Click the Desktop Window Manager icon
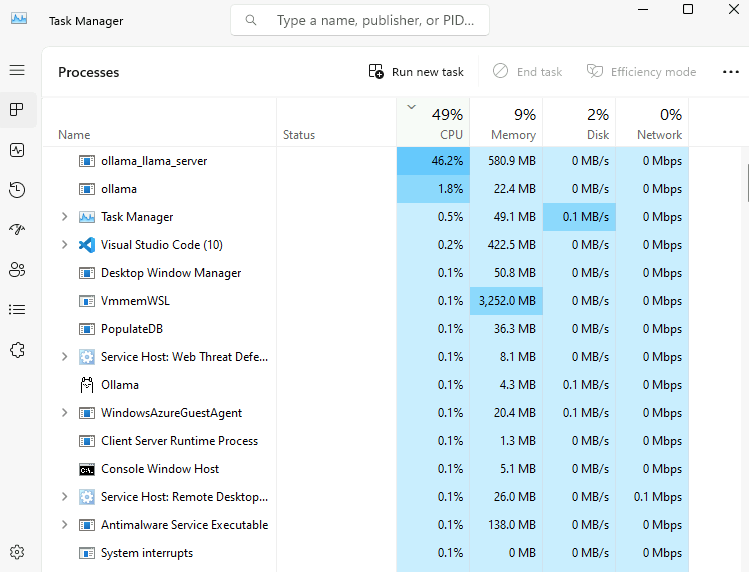This screenshot has height=572, width=749. 87,273
